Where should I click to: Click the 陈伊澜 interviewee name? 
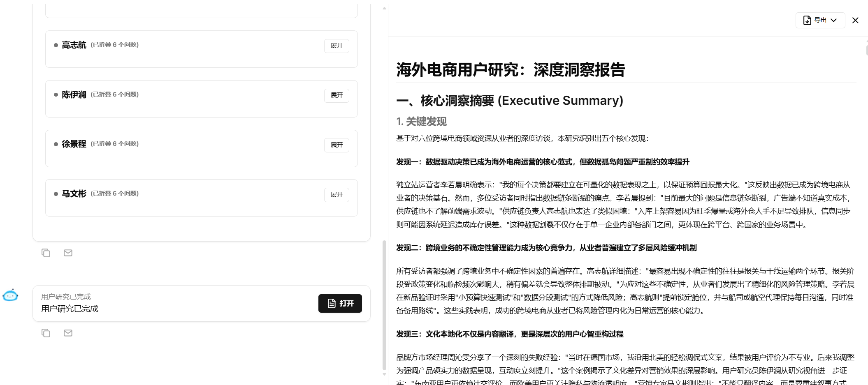(74, 95)
